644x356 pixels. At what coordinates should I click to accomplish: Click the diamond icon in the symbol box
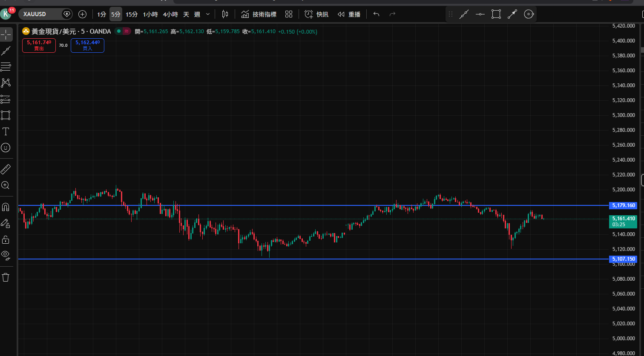(66, 14)
